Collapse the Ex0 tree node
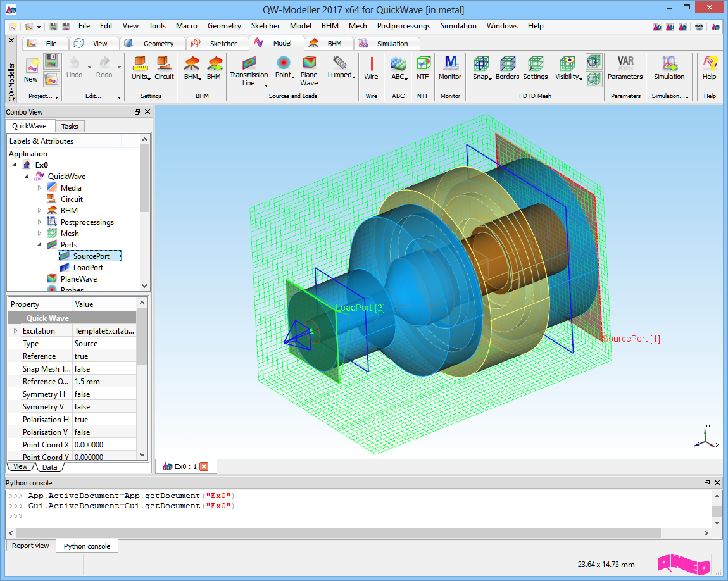This screenshot has width=728, height=581. [15, 165]
